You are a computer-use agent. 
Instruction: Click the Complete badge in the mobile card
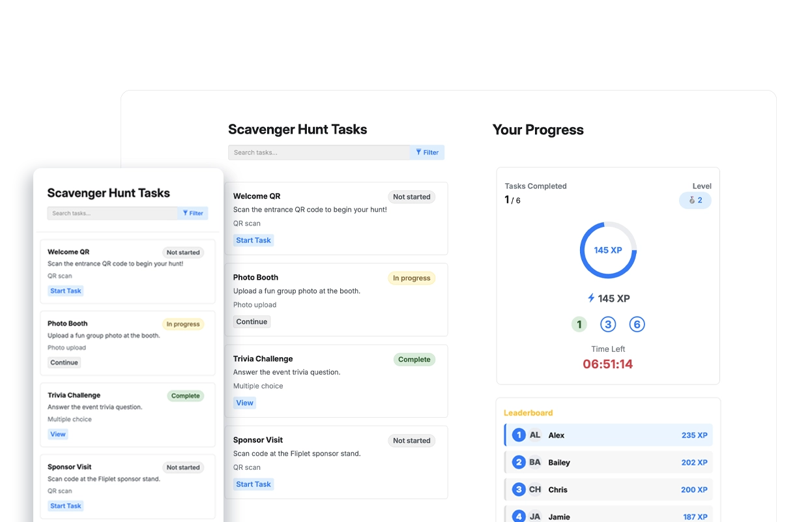(x=186, y=396)
